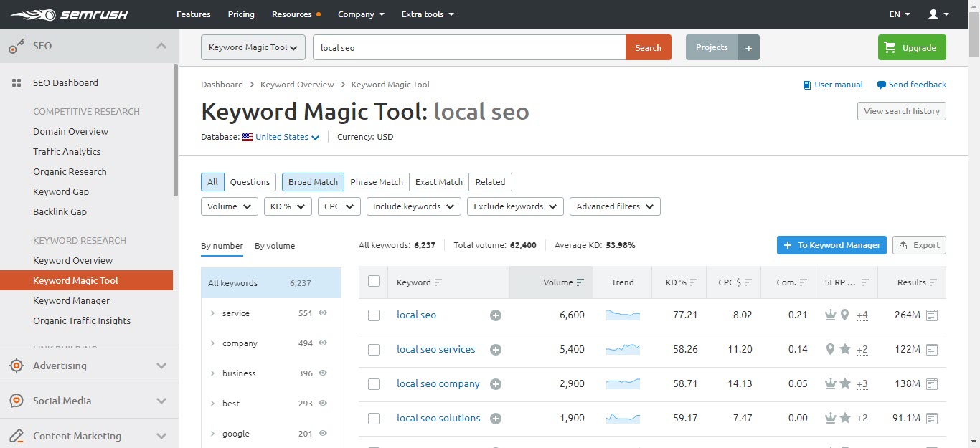980x448 pixels.
Task: Add 'local seo company' with plus icon
Action: 495,384
